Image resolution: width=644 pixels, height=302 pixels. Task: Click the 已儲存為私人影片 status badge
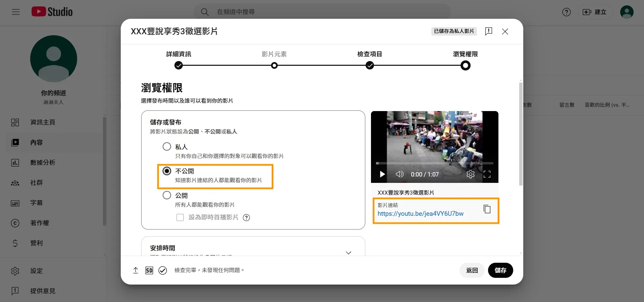454,31
